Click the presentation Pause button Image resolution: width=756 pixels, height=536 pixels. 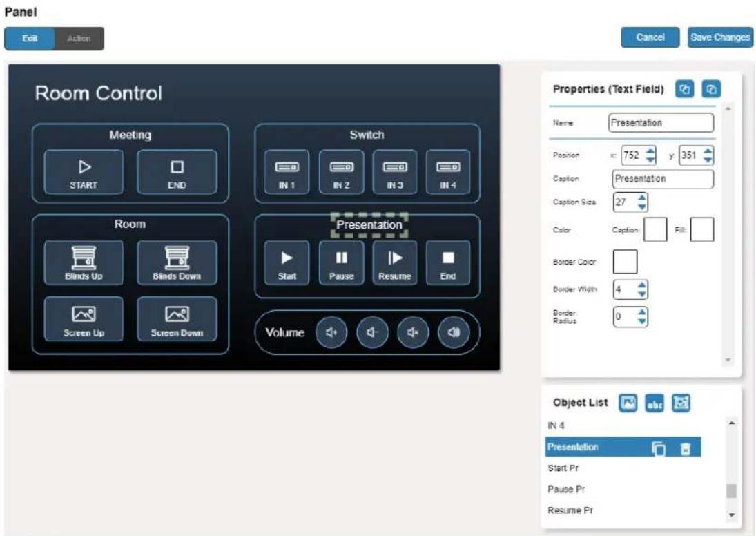341,263
